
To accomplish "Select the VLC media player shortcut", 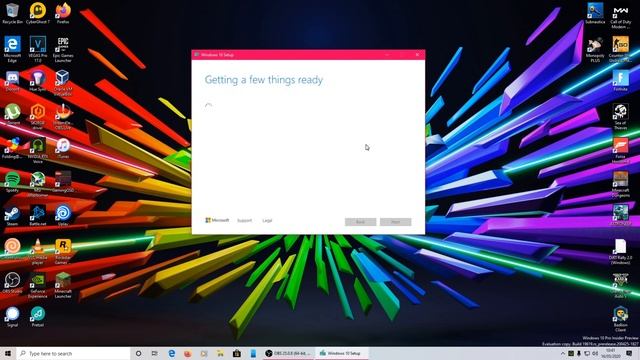I will (38, 251).
